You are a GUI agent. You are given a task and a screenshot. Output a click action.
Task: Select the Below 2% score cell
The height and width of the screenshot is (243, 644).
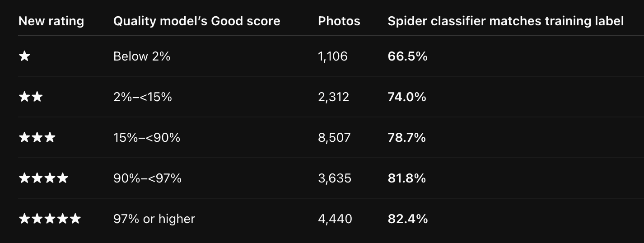tap(142, 56)
